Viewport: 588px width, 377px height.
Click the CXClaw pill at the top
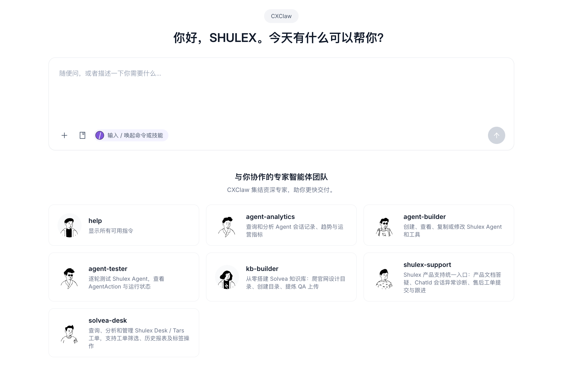(x=281, y=16)
